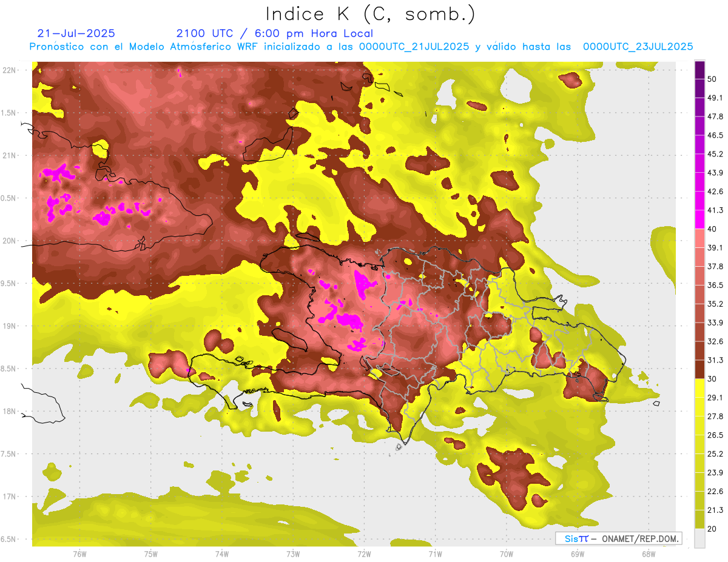The height and width of the screenshot is (562, 728).
Task: Click the '41.3' color scale value
Action: coord(715,210)
